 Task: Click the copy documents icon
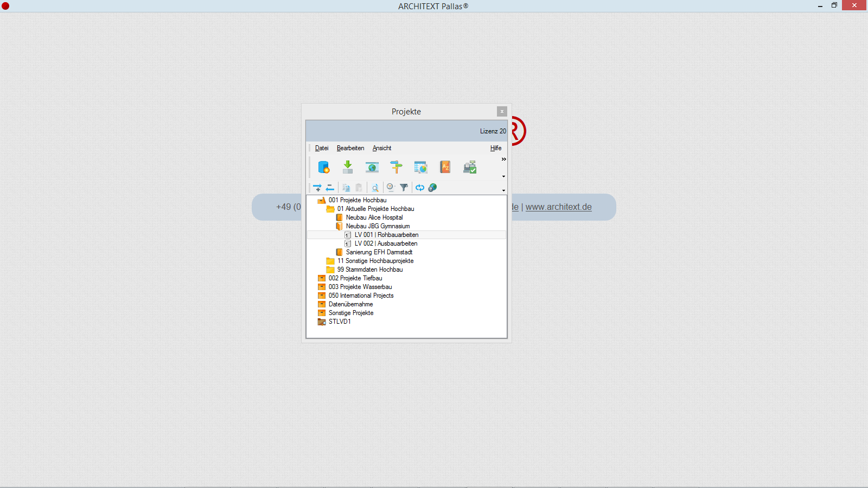[346, 188]
